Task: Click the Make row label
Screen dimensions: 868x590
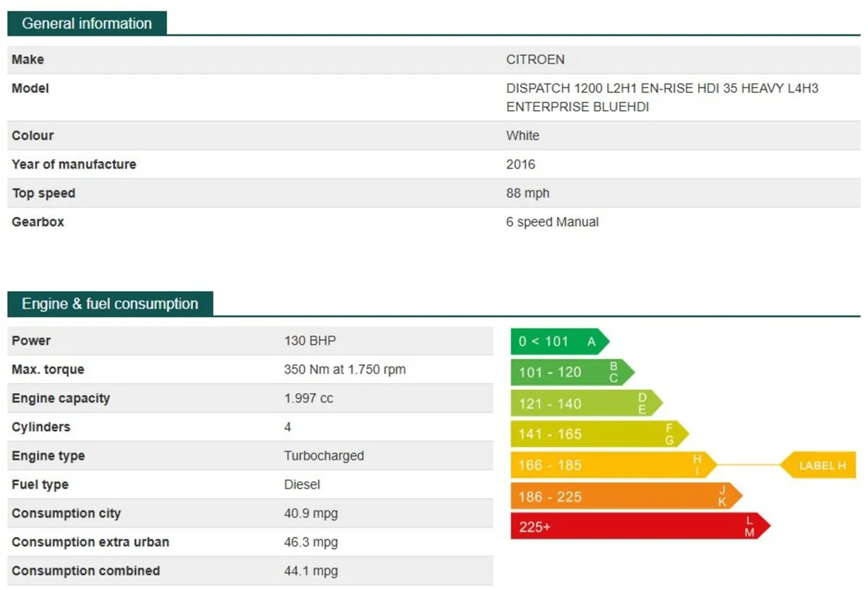Action: click(27, 59)
